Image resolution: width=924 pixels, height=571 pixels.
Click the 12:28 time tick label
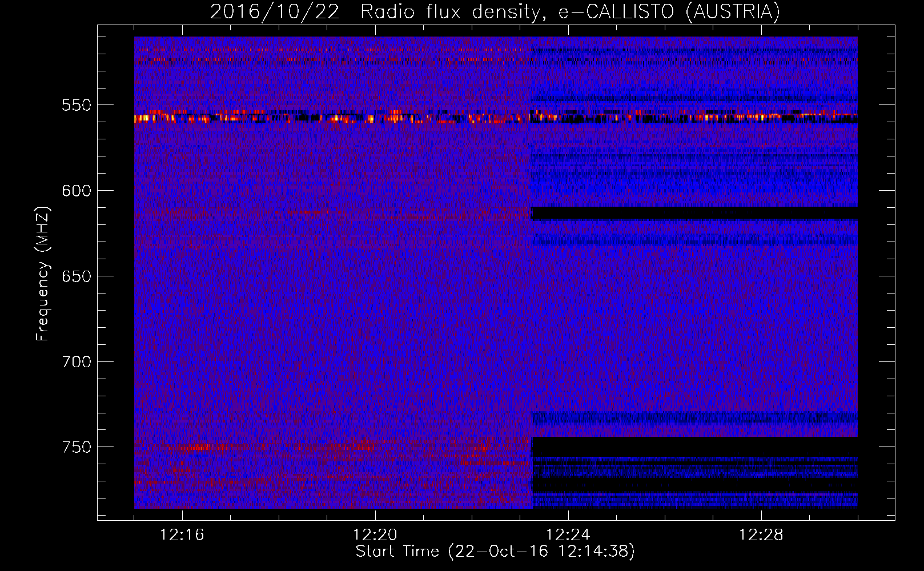click(x=761, y=535)
